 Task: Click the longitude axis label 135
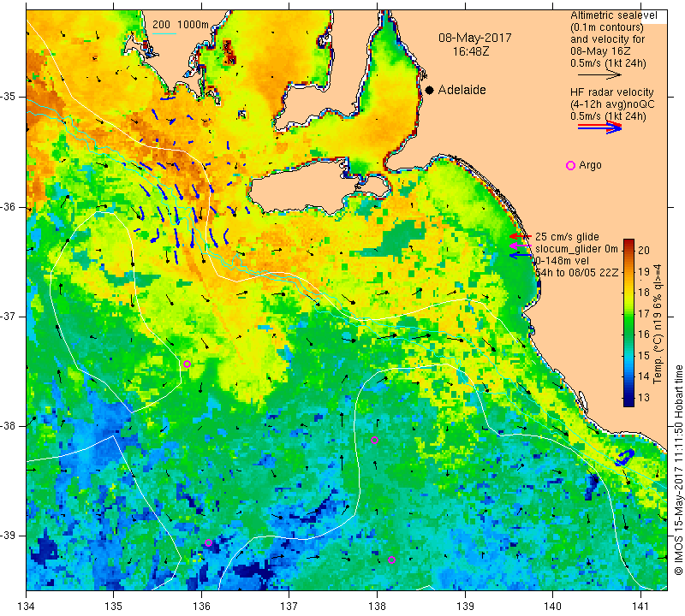[114, 607]
